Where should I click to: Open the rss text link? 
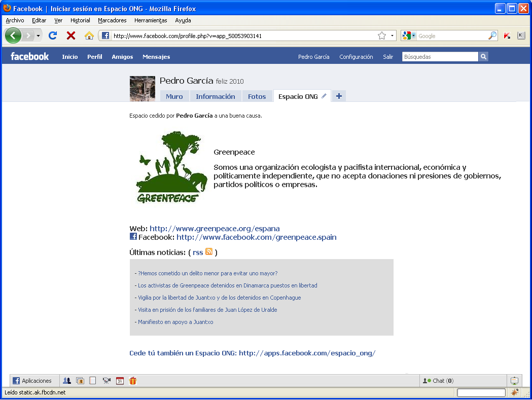tap(198, 252)
